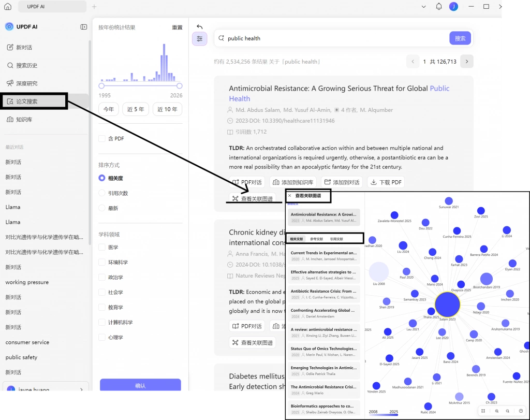Check the 环境科学 field filter
The width and height of the screenshot is (530, 420).
click(102, 262)
